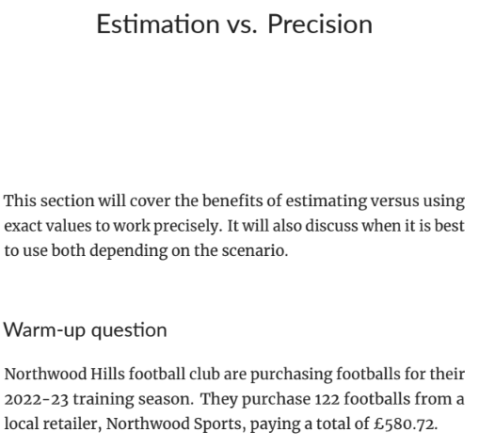Click 'training season' in the question text
The width and height of the screenshot is (479, 448).
(x=133, y=400)
